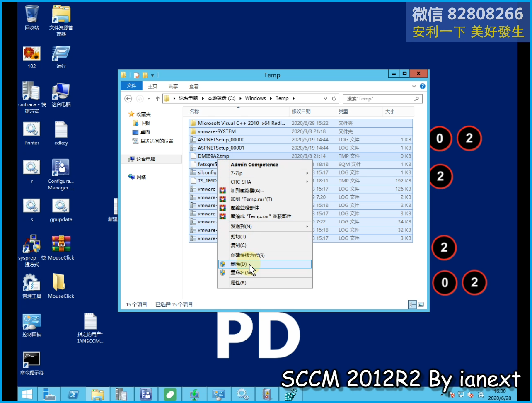The image size is (532, 403).
Task: Choose 剪切(T) from the context menu
Action: pos(265,237)
